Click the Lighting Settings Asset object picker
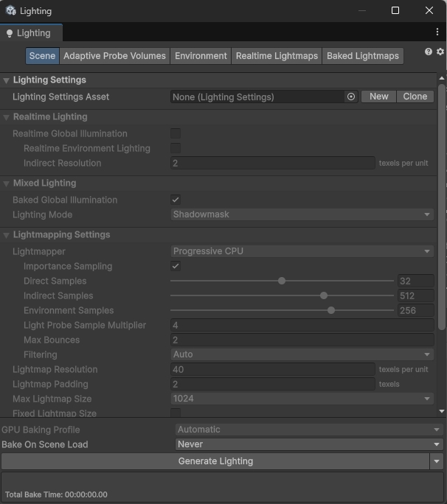The width and height of the screenshot is (447, 504). (x=351, y=97)
